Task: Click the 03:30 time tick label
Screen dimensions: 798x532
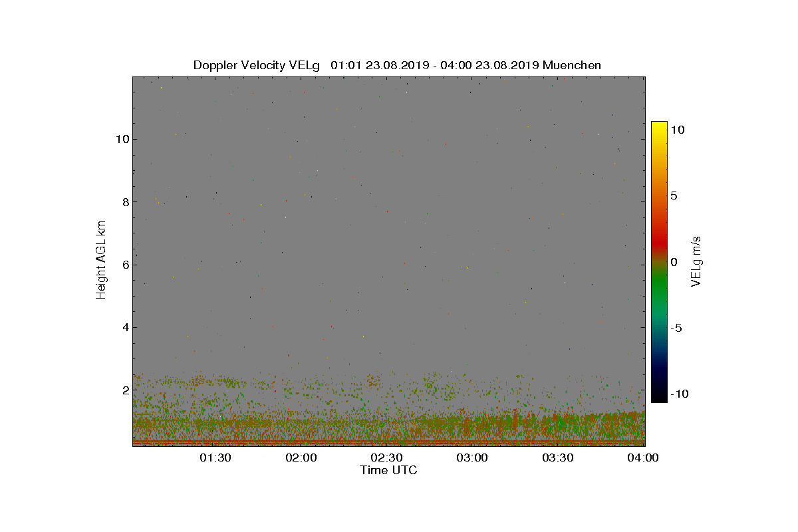Action: 558,458
